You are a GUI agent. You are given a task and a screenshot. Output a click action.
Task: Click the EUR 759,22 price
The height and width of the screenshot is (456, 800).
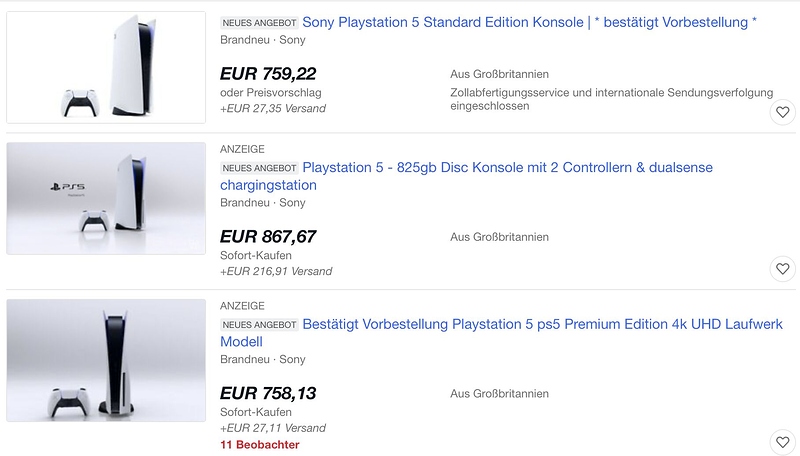click(x=267, y=73)
